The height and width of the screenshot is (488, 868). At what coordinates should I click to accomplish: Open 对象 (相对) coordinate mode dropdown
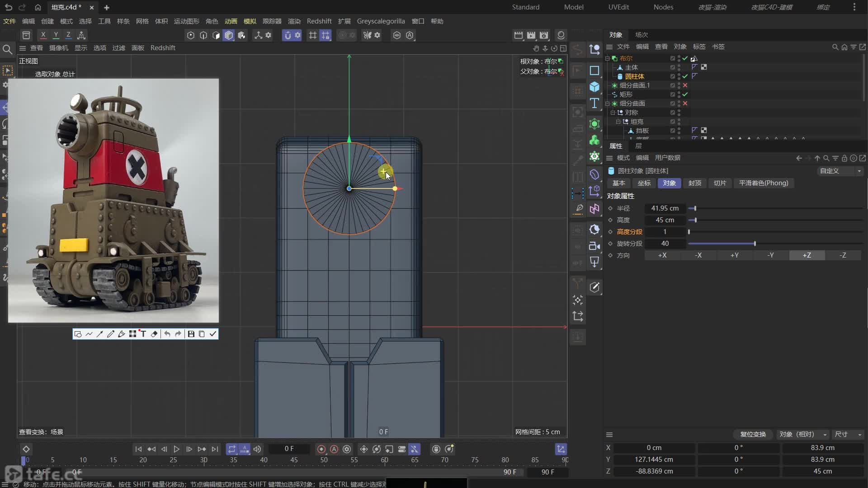coord(802,434)
